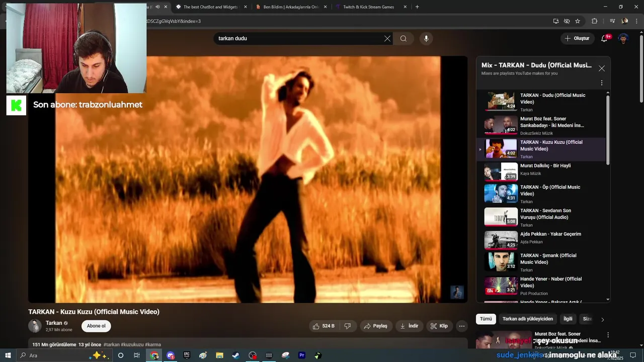Close the Mix playlist panel
This screenshot has width=644, height=362.
click(602, 68)
